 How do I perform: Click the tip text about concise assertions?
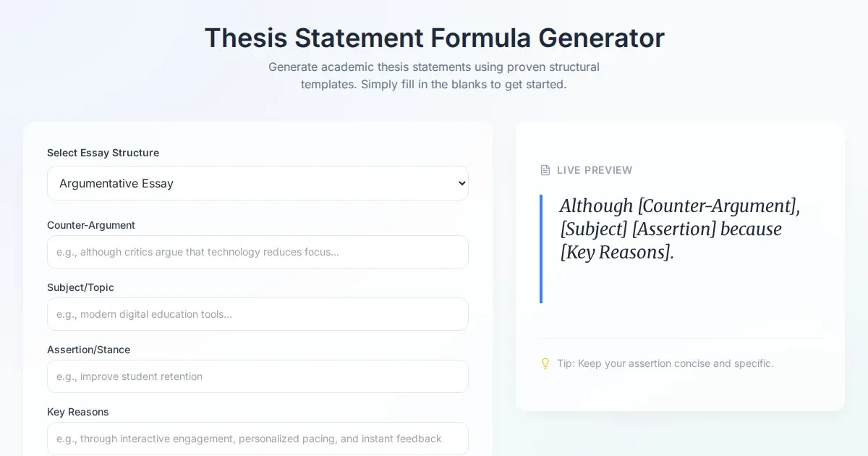click(665, 363)
